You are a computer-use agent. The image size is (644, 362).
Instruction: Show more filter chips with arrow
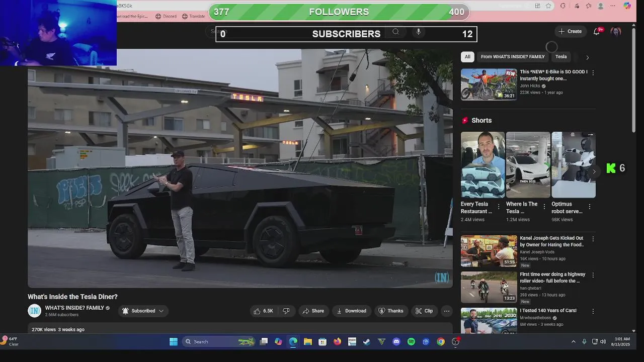[x=587, y=57]
